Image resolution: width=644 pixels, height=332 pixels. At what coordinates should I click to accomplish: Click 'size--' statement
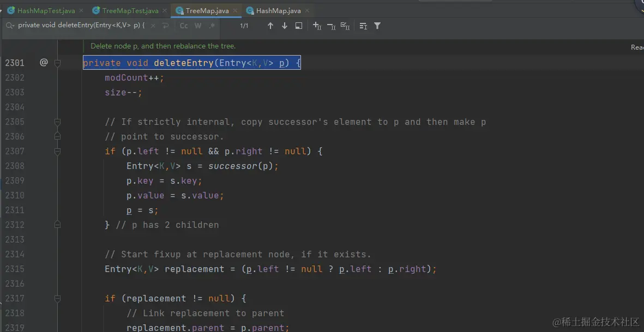click(123, 92)
